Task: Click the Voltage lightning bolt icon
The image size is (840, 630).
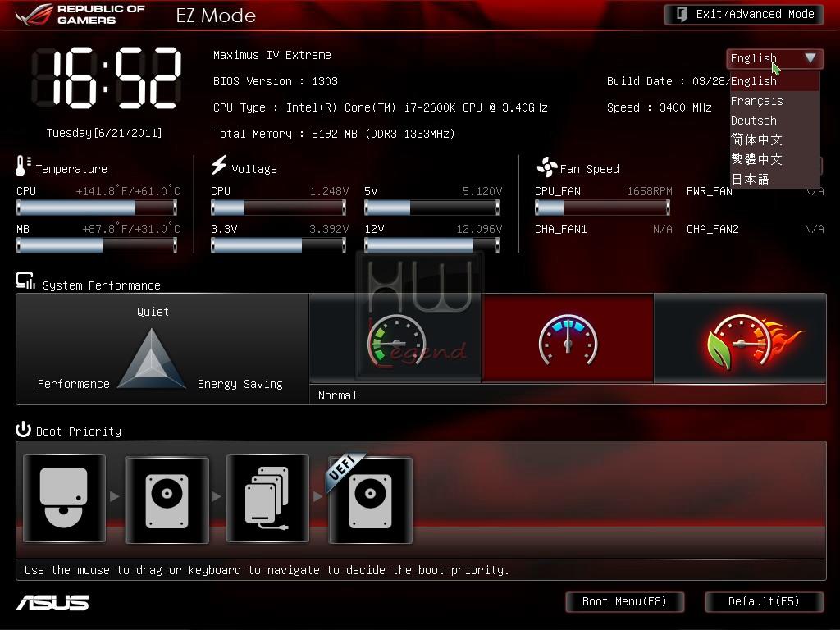Action: click(219, 165)
